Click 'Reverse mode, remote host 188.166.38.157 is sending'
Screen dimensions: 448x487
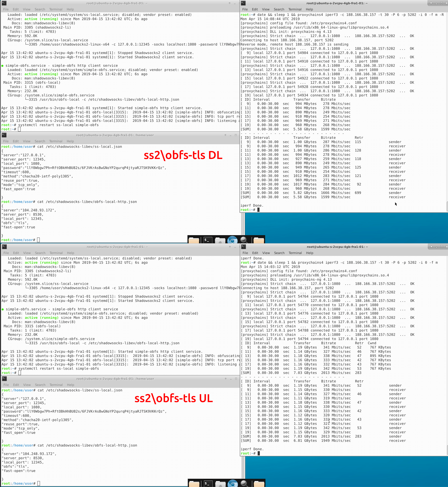click(294, 44)
